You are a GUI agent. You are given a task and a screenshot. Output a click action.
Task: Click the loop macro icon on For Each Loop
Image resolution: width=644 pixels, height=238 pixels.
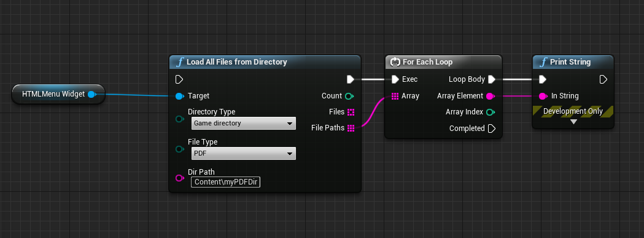(x=395, y=62)
